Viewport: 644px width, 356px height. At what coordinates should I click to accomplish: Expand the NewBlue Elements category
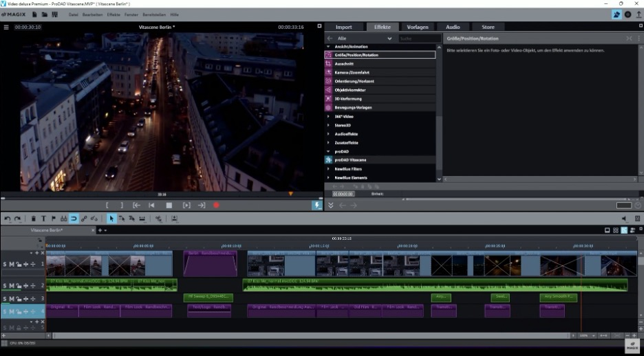pyautogui.click(x=328, y=177)
